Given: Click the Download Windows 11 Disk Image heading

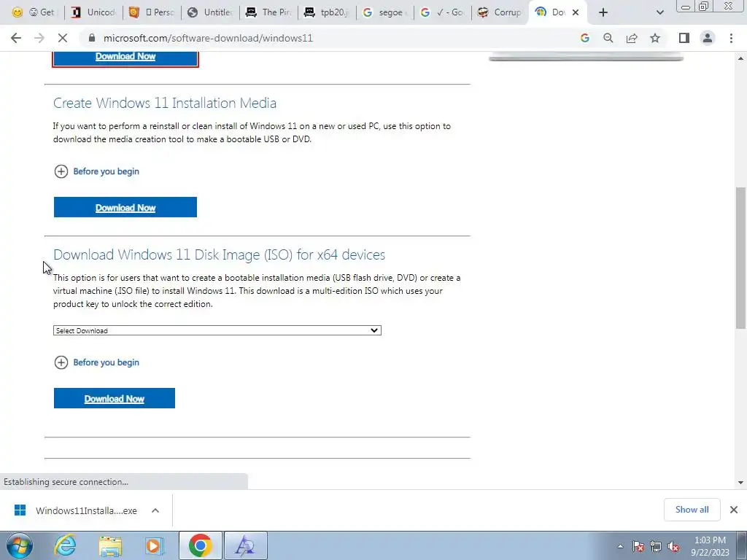Looking at the screenshot, I should (x=219, y=254).
